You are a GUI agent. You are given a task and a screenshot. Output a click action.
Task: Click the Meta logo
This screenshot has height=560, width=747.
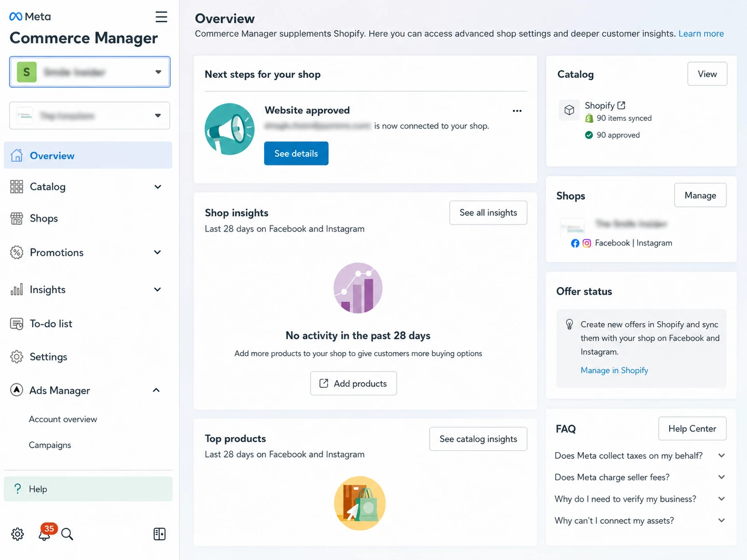click(x=30, y=17)
